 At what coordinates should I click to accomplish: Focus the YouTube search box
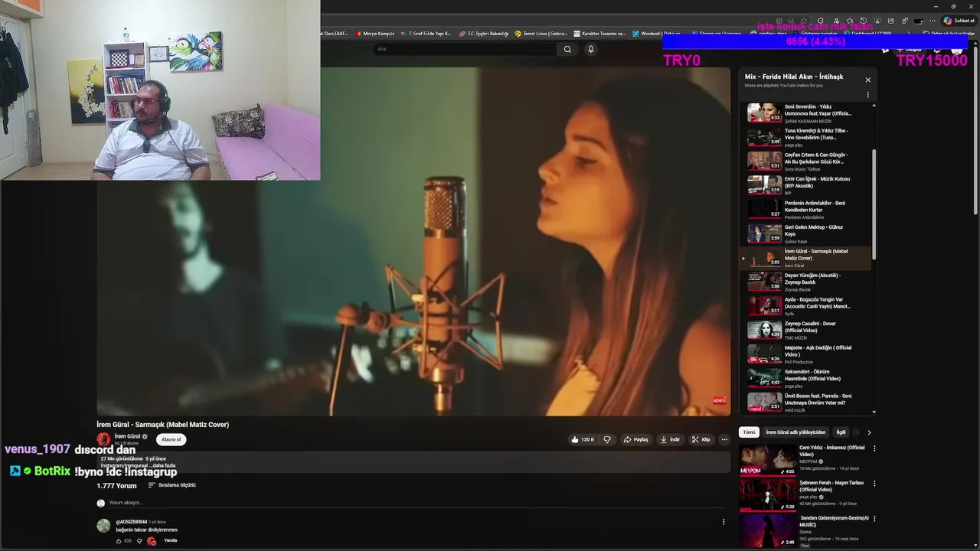coord(465,49)
